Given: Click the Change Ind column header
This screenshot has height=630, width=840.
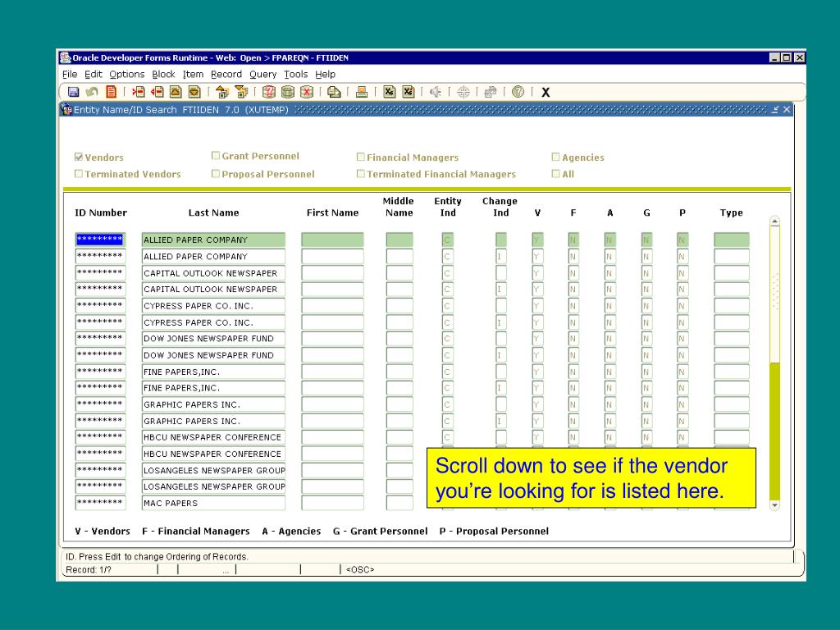Looking at the screenshot, I should (500, 207).
